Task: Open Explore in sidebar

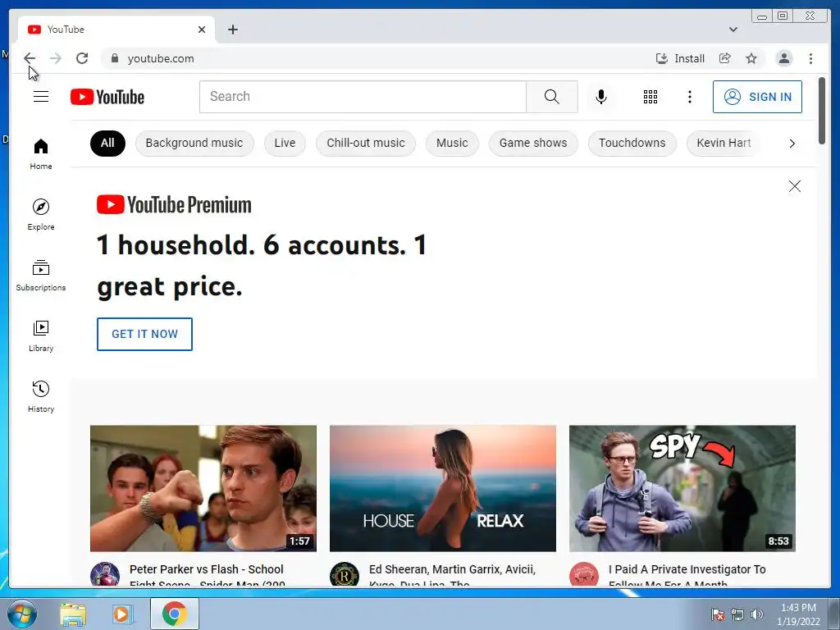Action: pyautogui.click(x=41, y=214)
